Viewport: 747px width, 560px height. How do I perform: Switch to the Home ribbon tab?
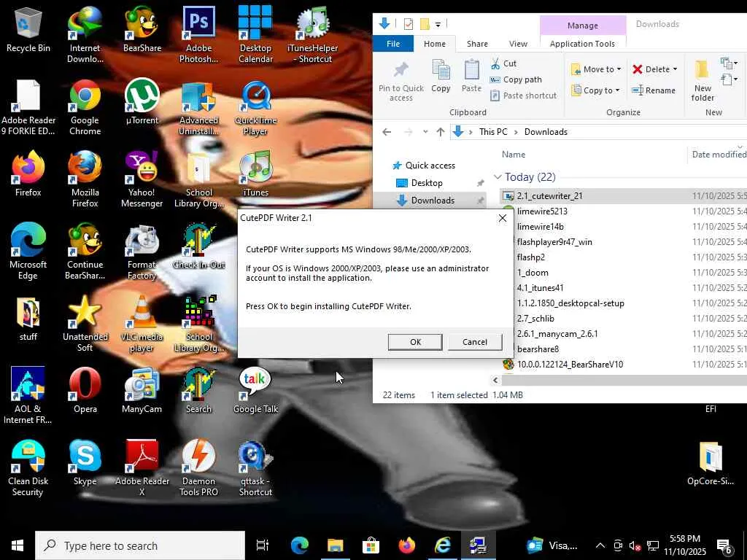[x=435, y=44]
